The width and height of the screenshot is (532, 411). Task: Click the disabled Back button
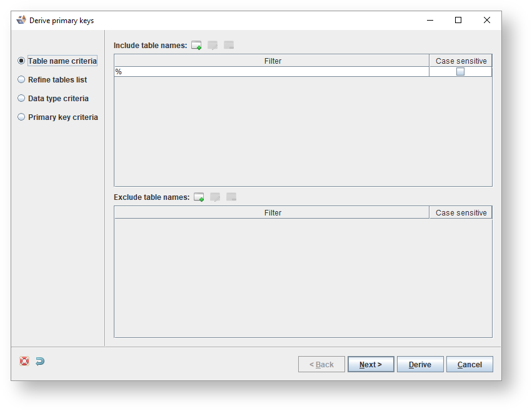[322, 364]
